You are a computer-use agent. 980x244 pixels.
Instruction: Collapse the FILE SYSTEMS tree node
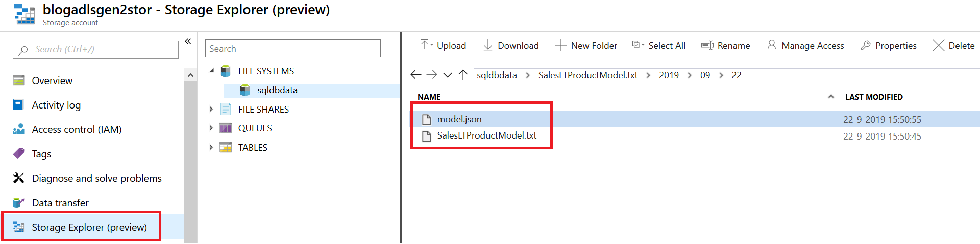(211, 71)
